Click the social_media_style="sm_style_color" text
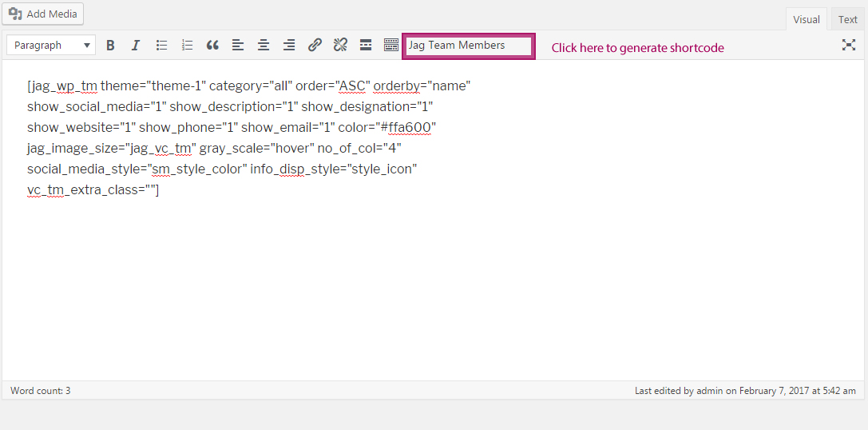868x430 pixels. pos(137,169)
